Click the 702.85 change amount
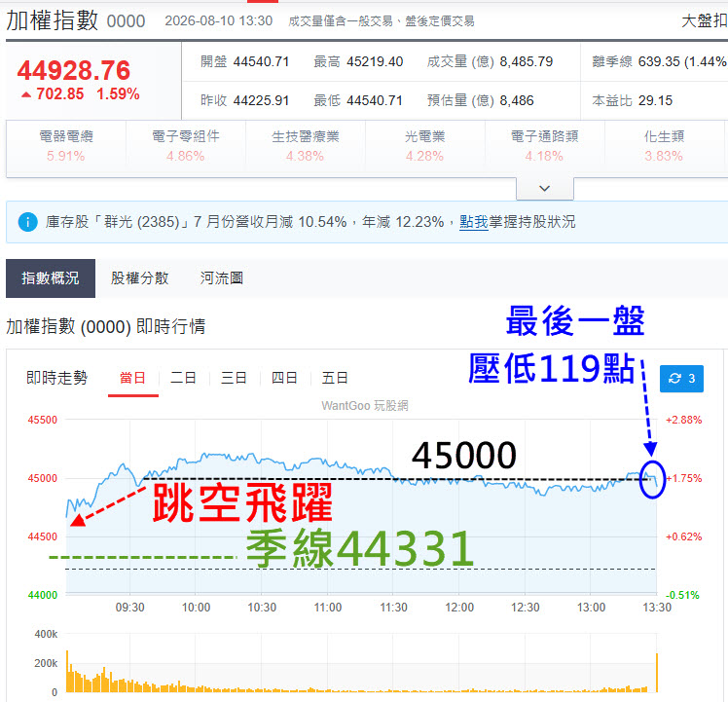 click(x=60, y=93)
